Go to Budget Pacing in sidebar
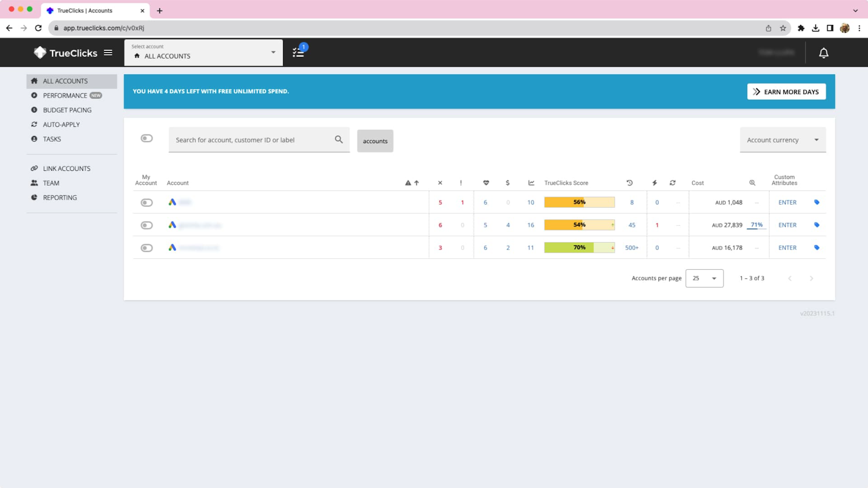868x488 pixels. coord(67,110)
